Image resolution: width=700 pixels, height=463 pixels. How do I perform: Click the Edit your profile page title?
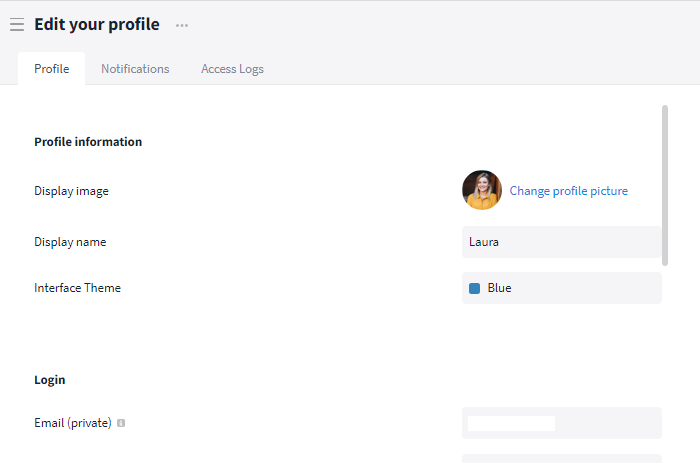(x=96, y=25)
